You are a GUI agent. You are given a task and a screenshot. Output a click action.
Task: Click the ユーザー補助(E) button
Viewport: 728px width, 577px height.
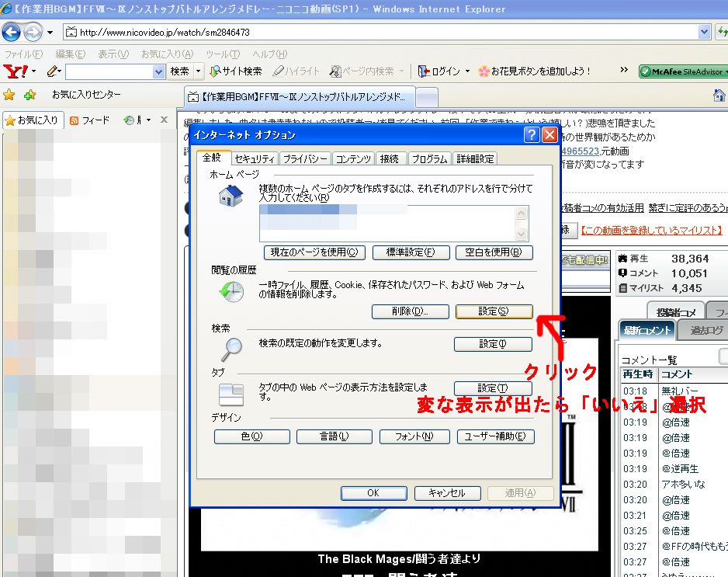(x=495, y=436)
